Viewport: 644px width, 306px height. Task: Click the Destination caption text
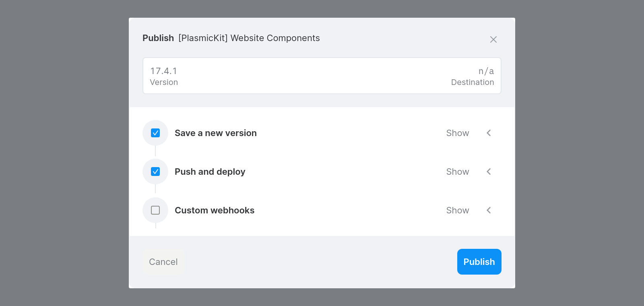(x=473, y=82)
